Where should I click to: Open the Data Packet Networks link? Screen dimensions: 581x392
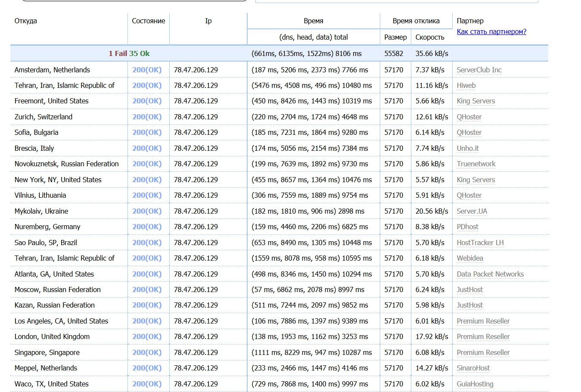pyautogui.click(x=490, y=274)
